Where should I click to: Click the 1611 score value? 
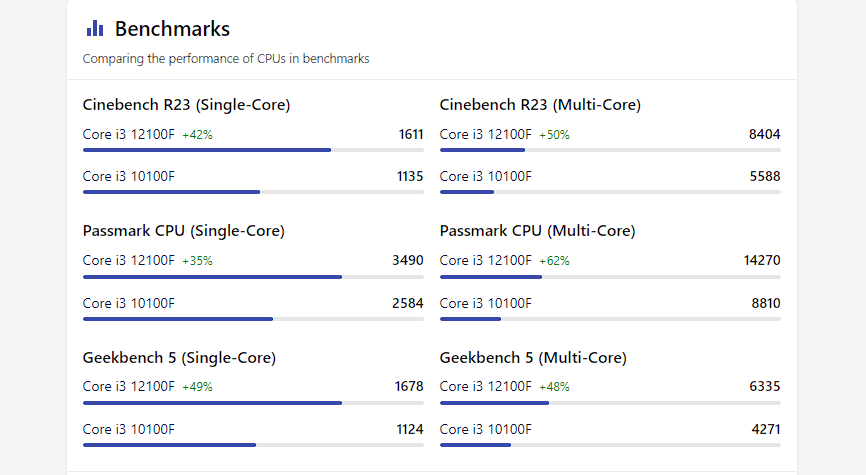[x=410, y=134]
